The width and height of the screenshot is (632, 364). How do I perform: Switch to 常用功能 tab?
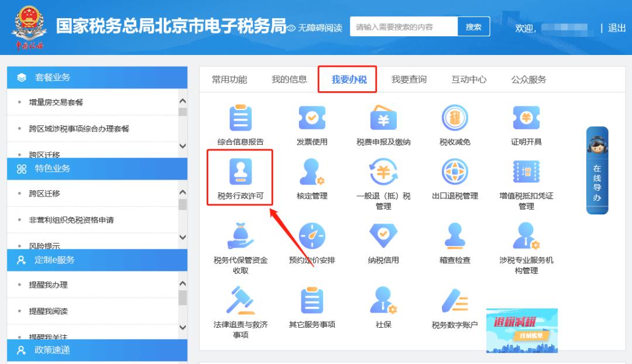[x=229, y=80]
